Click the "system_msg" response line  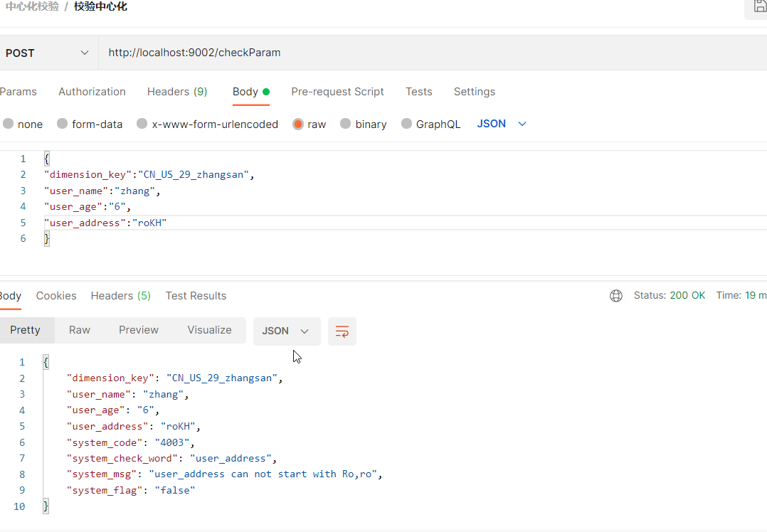point(224,474)
